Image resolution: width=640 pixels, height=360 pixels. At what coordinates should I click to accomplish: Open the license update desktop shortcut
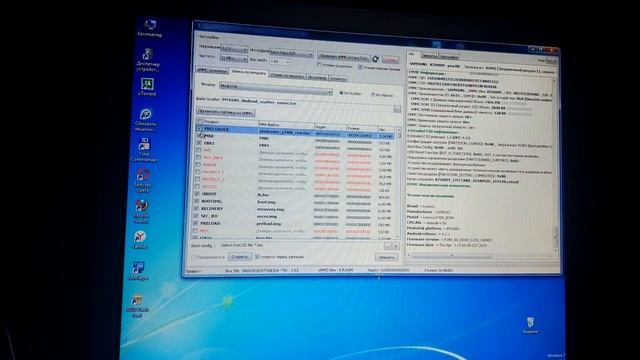(145, 120)
